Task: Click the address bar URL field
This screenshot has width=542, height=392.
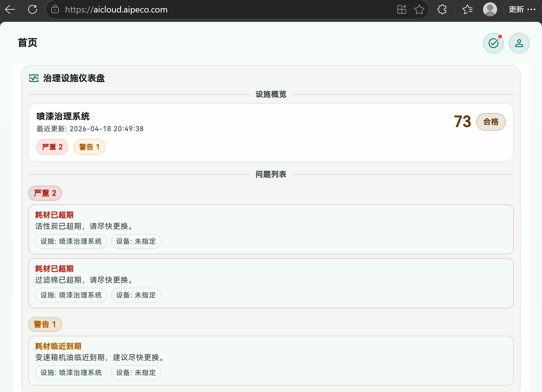Action: tap(219, 10)
